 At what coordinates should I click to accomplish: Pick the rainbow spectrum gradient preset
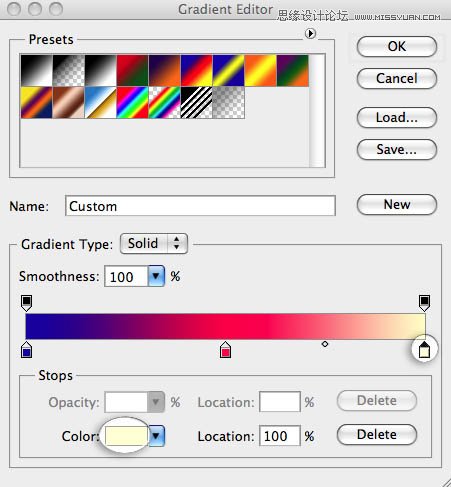[133, 103]
